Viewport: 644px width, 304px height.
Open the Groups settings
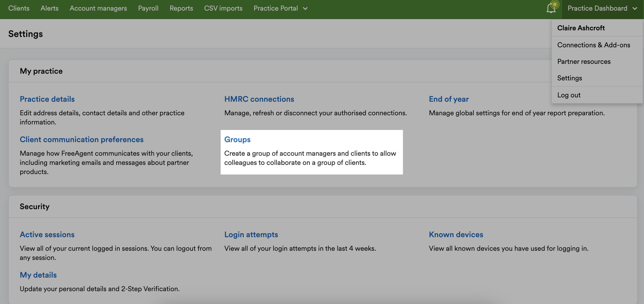tap(237, 139)
